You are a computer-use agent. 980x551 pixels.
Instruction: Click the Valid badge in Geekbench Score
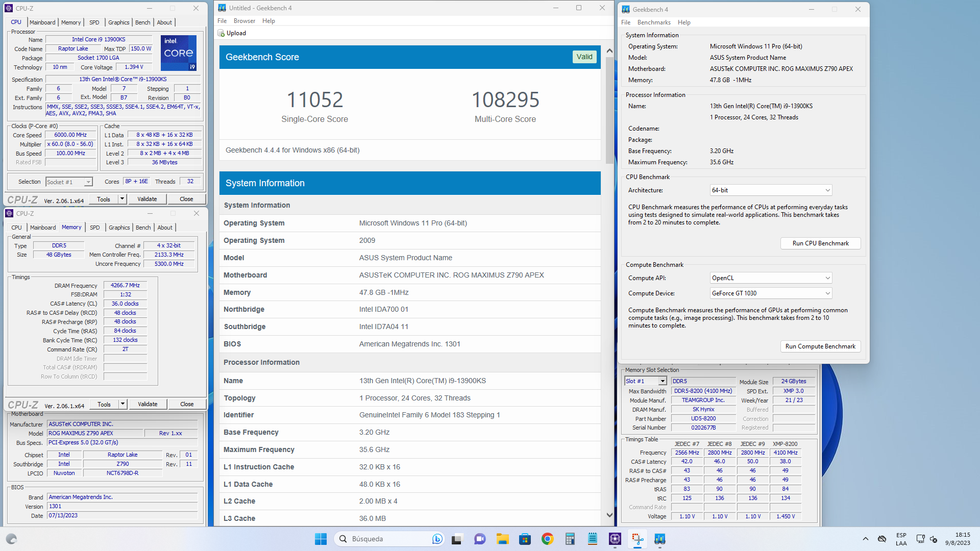[x=584, y=57]
